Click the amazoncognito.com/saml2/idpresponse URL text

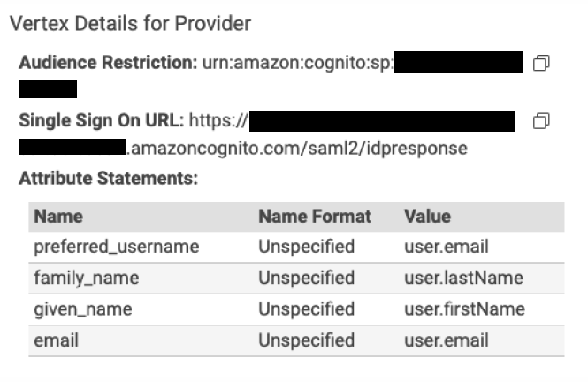[297, 148]
